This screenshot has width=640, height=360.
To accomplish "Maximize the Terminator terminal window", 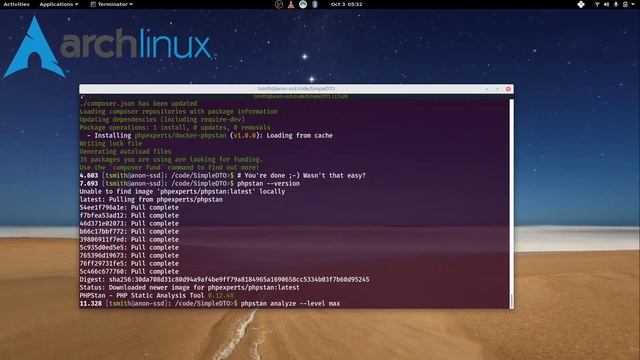I will coord(498,89).
